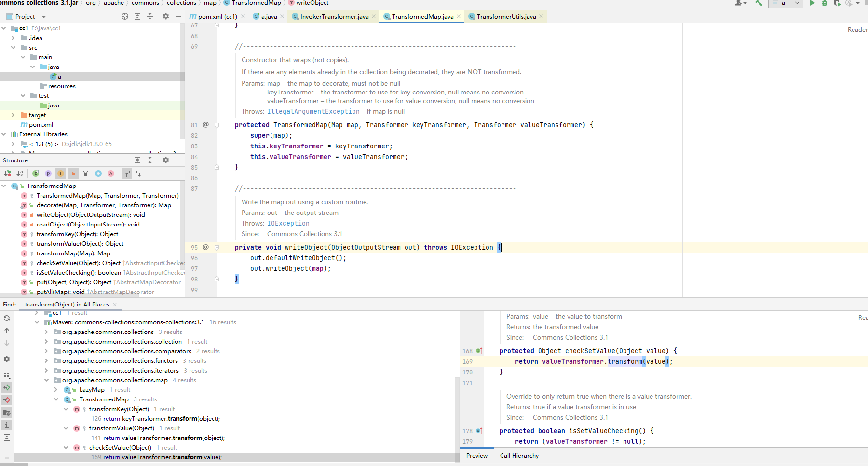Open the Call Hierarchy tab in preview pane
The image size is (868, 466).
pyautogui.click(x=519, y=456)
